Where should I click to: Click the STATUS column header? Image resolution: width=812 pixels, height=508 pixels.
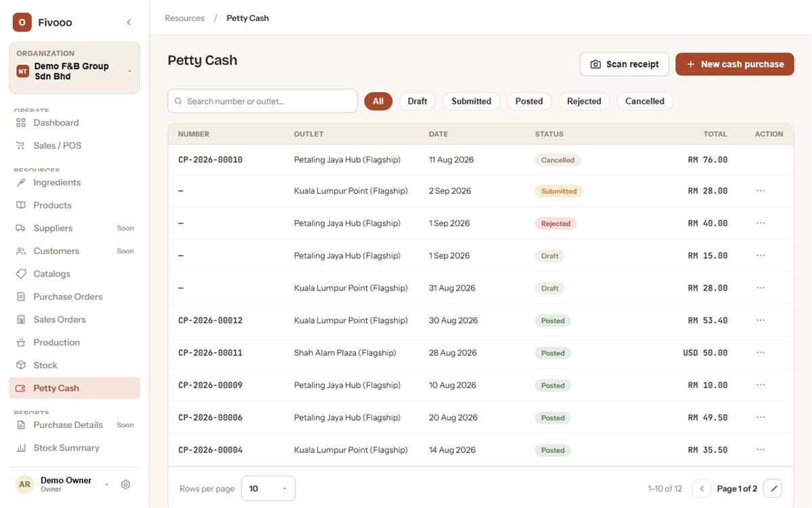click(x=549, y=134)
